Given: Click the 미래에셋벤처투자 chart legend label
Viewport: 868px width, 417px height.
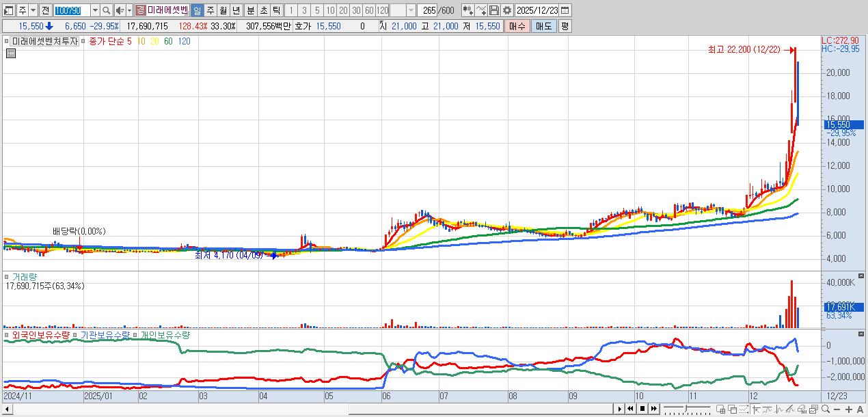Looking at the screenshot, I should (45, 41).
